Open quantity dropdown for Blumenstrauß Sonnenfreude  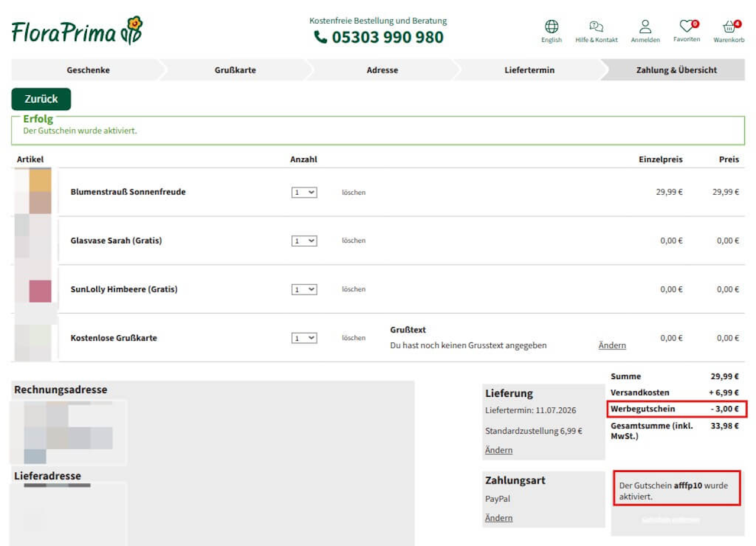tap(304, 192)
